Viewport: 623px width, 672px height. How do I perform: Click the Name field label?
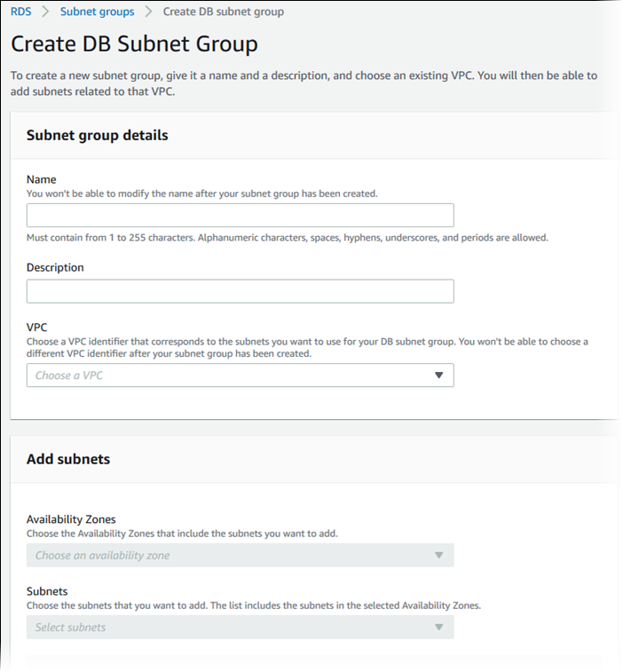(x=42, y=179)
